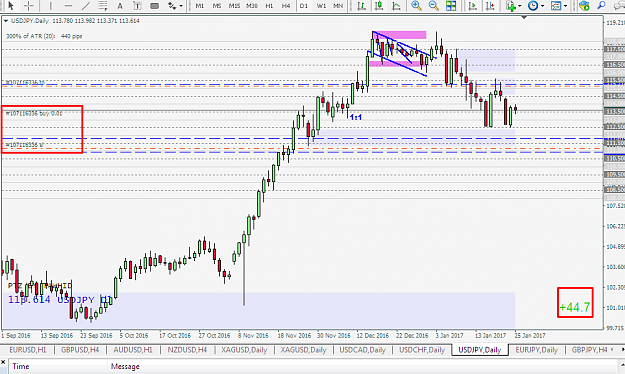This screenshot has width=625, height=374.
Task: Select the text label tool
Action: point(137,6)
